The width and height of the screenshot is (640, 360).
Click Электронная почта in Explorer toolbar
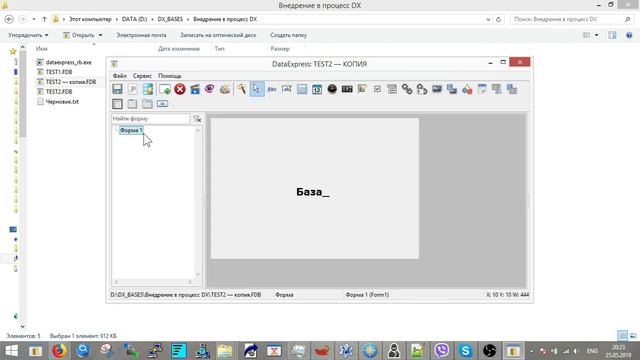[x=141, y=35]
